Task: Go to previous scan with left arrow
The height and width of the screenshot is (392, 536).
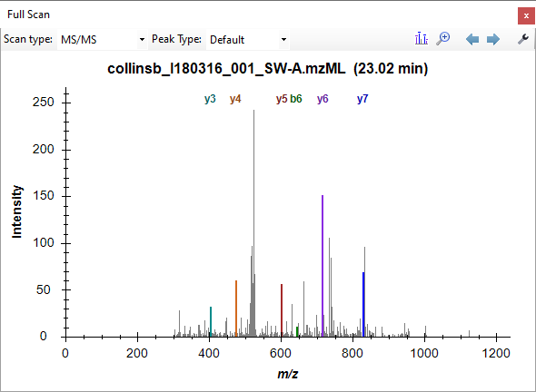Action: coord(472,39)
